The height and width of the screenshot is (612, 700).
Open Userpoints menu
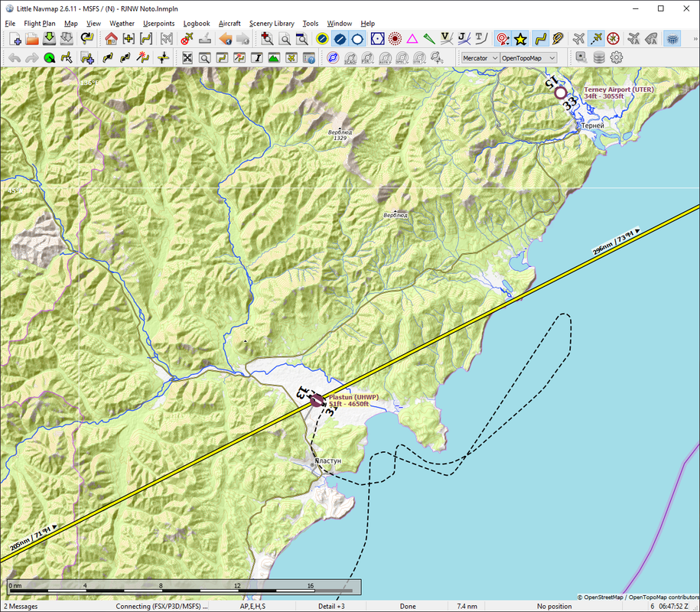[x=159, y=24]
